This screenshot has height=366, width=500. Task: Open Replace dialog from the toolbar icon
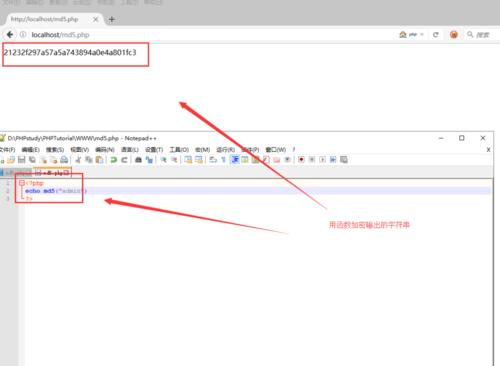click(x=149, y=160)
